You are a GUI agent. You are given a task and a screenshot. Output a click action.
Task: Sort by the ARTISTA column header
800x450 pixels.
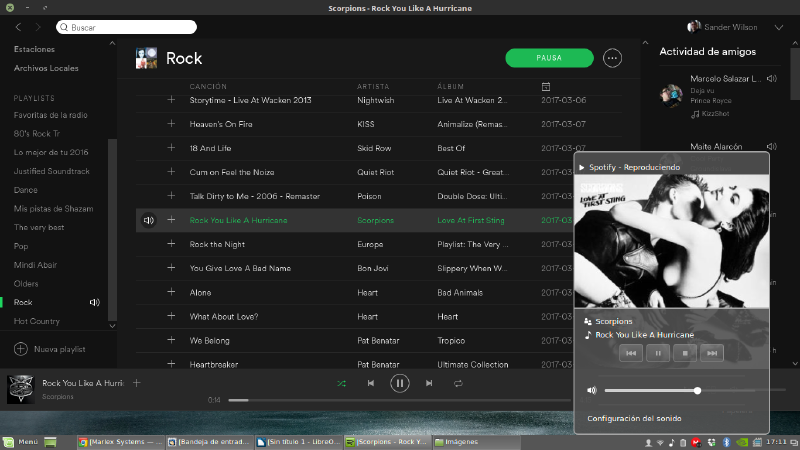click(373, 87)
